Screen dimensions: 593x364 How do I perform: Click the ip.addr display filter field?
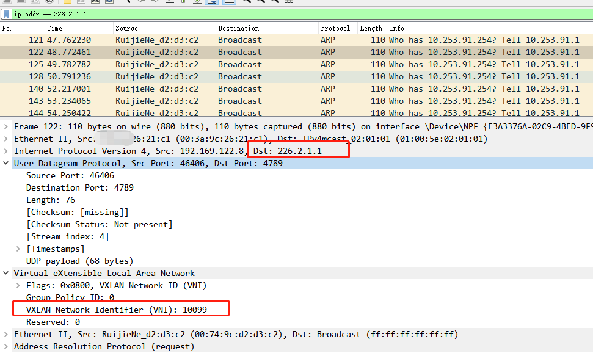pos(244,14)
